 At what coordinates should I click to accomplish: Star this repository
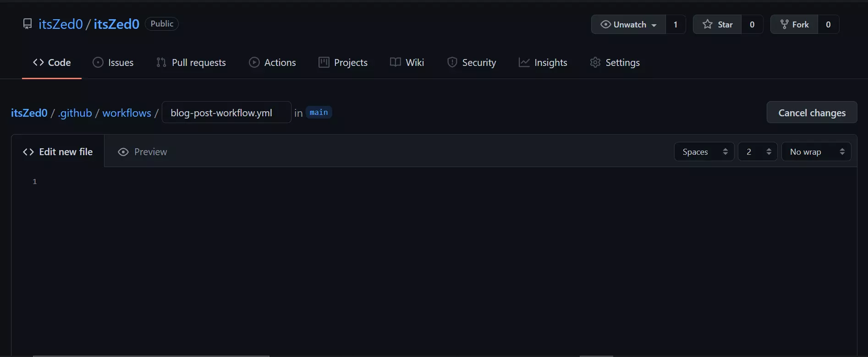[x=717, y=24]
